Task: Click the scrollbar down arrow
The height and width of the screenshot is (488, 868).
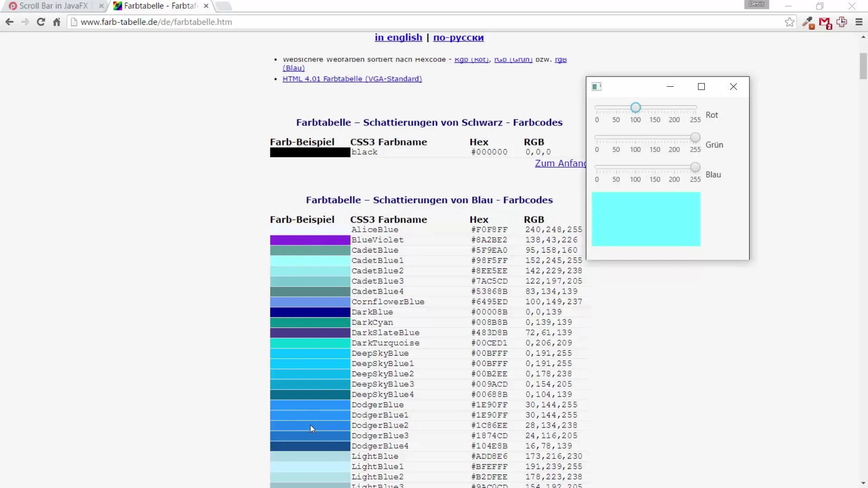Action: pyautogui.click(x=863, y=483)
